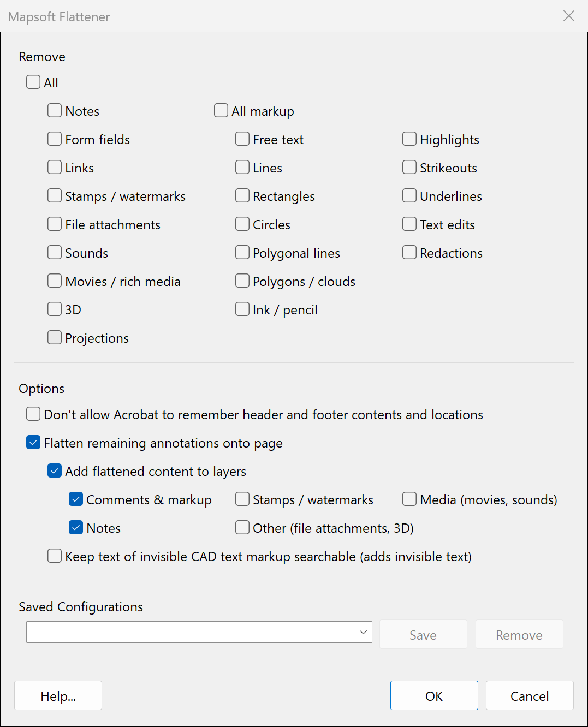588x727 pixels.
Task: Close the Mapsoft Flattener dialog
Action: pyautogui.click(x=569, y=16)
